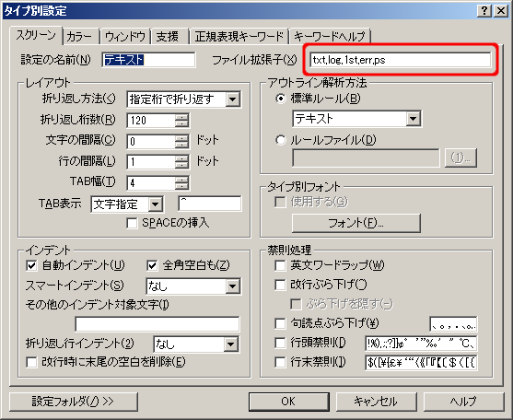
Task: Open the キーワードヘルプ tab
Action: pos(330,36)
